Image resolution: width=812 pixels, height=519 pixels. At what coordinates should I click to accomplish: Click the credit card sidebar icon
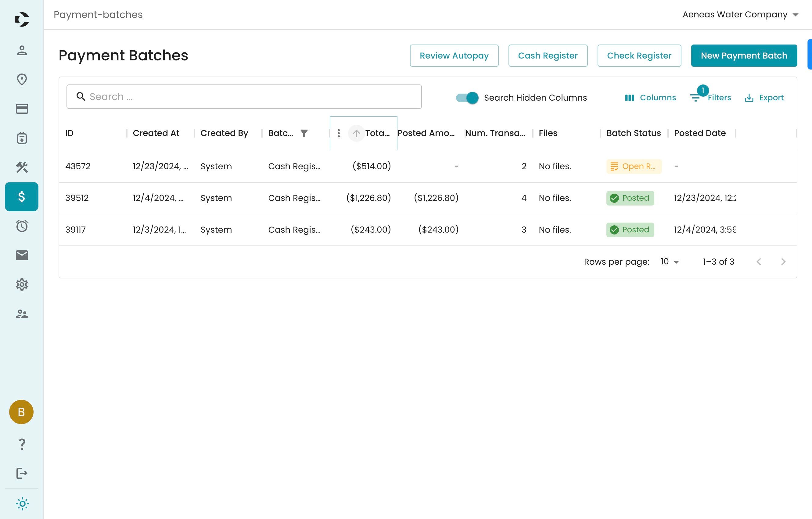[x=22, y=109]
